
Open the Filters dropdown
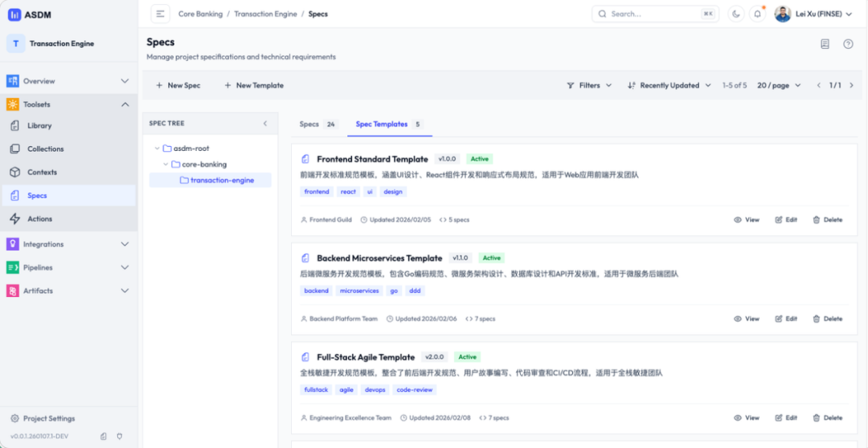(590, 85)
